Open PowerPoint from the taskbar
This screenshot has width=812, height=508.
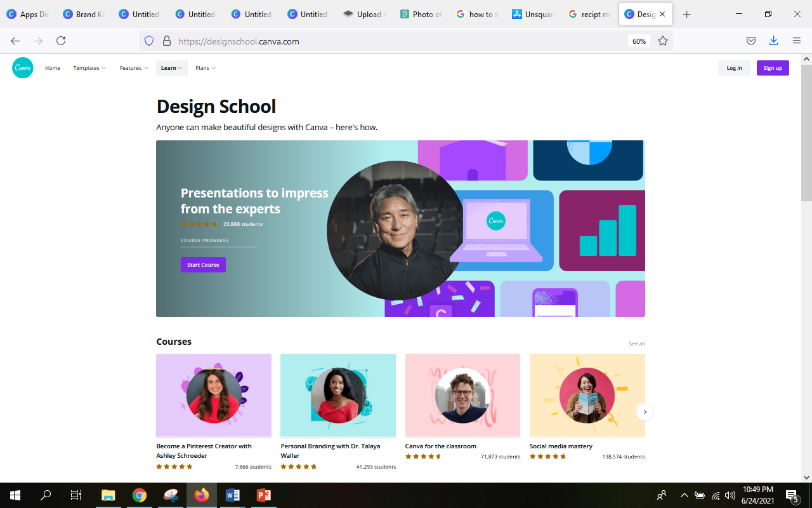point(264,495)
